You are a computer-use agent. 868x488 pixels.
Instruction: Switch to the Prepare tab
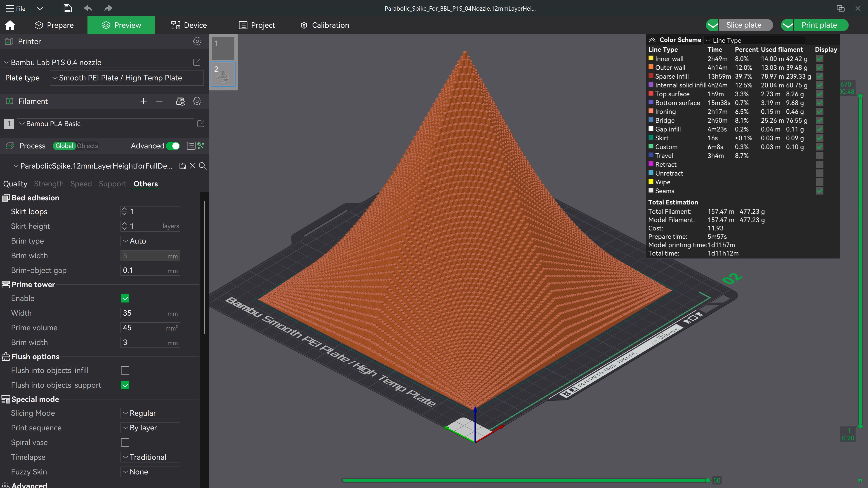click(54, 25)
